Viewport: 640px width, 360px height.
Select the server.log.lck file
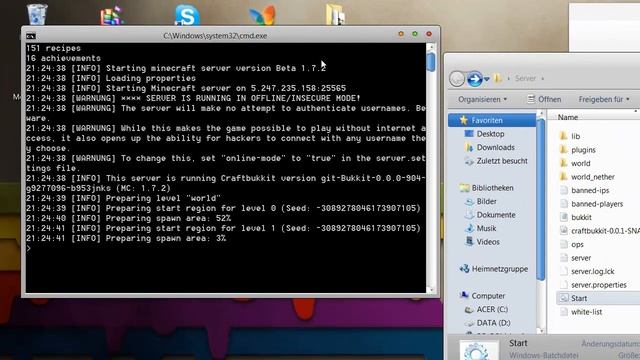(x=592, y=271)
